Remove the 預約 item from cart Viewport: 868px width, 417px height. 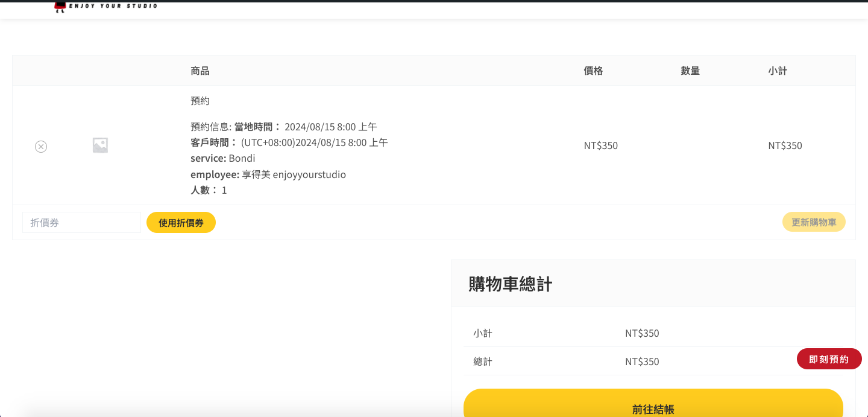(41, 147)
